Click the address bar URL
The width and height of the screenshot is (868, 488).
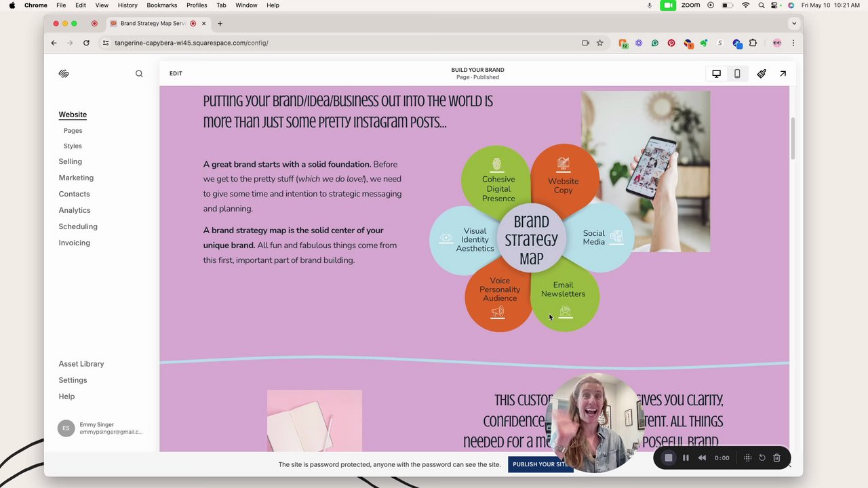[x=191, y=43]
